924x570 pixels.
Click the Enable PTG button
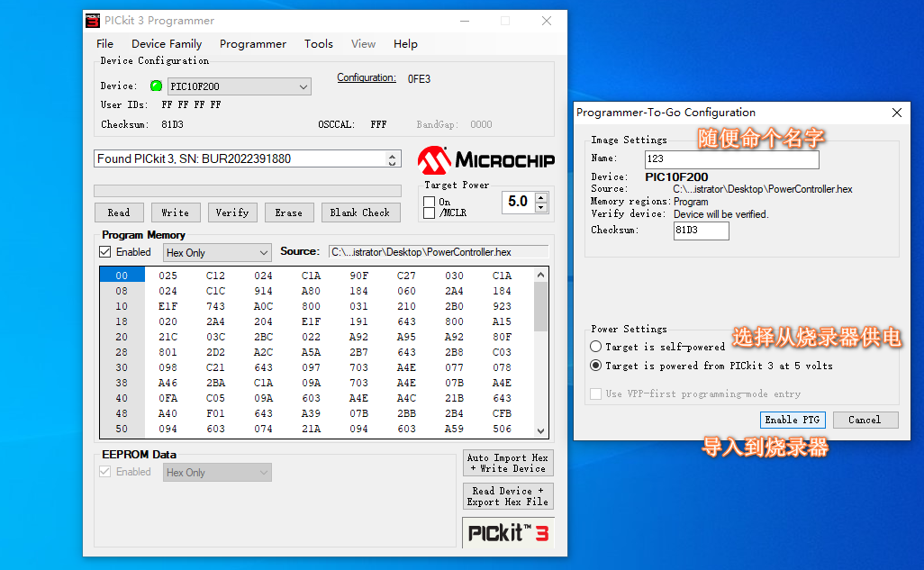[793, 420]
